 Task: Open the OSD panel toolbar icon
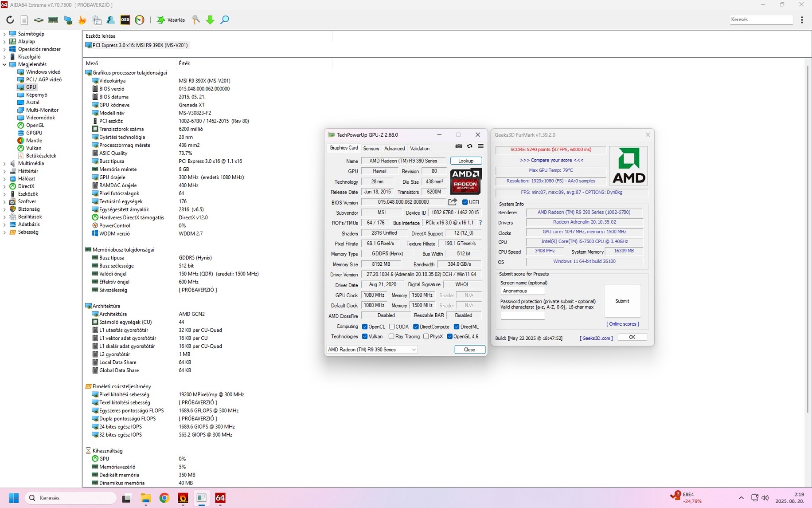(x=125, y=20)
